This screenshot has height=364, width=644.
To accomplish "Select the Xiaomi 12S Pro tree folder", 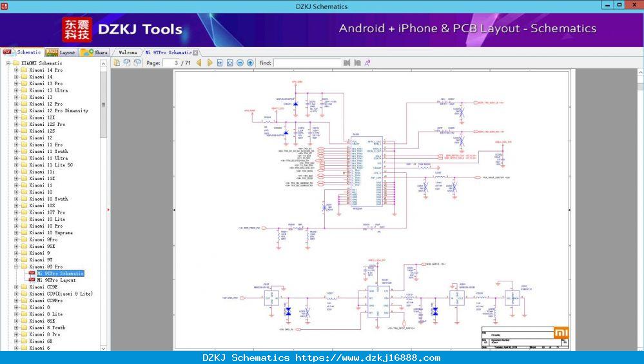I will pyautogui.click(x=47, y=124).
